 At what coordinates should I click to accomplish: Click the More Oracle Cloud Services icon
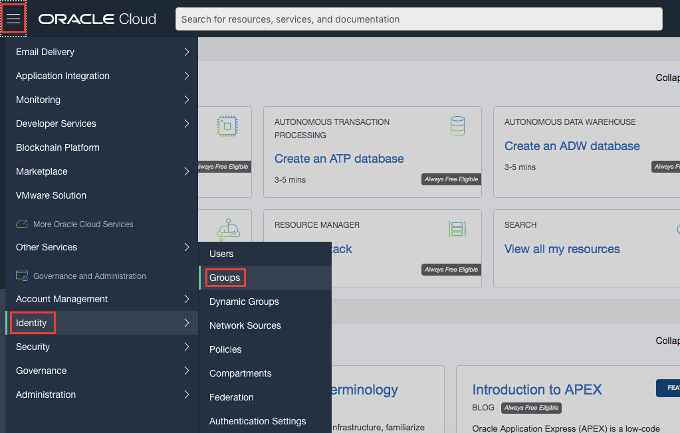pos(22,224)
